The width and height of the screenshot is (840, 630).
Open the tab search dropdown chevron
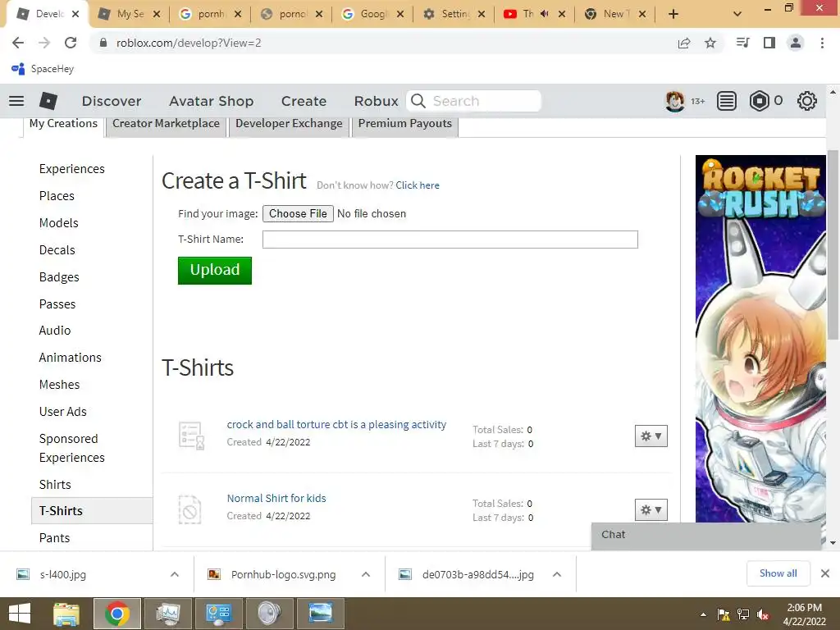click(x=737, y=14)
